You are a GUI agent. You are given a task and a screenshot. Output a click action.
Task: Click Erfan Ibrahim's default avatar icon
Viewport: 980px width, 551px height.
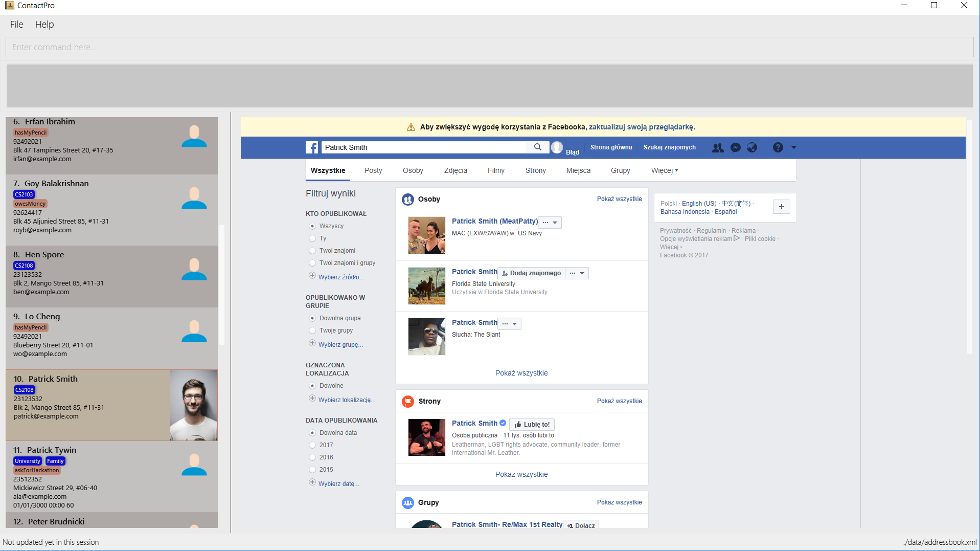(194, 136)
